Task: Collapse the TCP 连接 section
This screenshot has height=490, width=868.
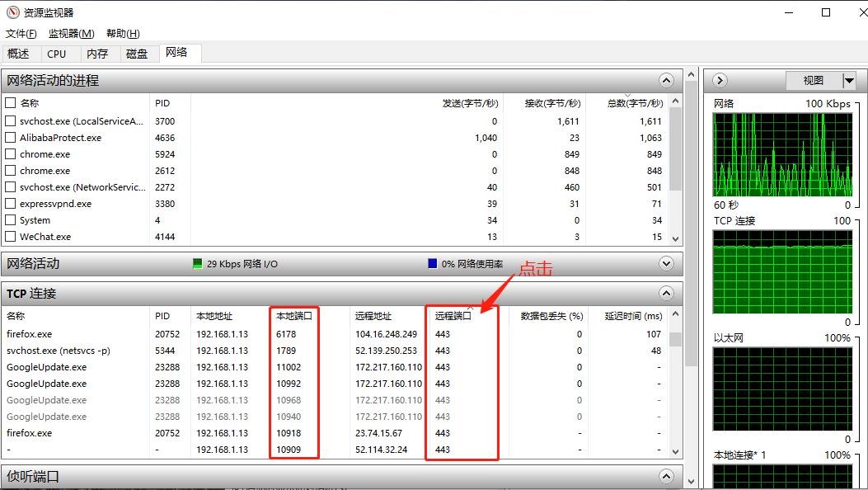Action: tap(667, 293)
